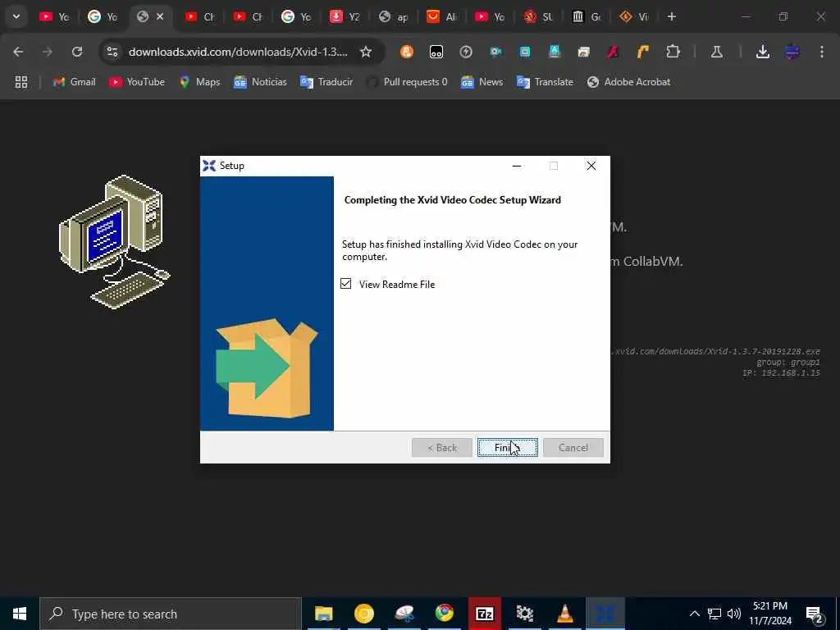Reload the current page
The height and width of the screenshot is (630, 840).
click(77, 52)
